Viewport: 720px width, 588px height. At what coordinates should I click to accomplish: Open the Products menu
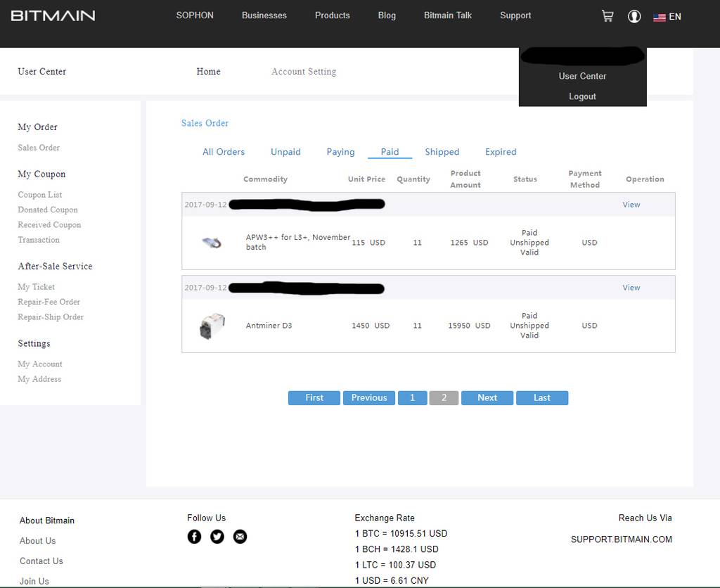coord(333,15)
